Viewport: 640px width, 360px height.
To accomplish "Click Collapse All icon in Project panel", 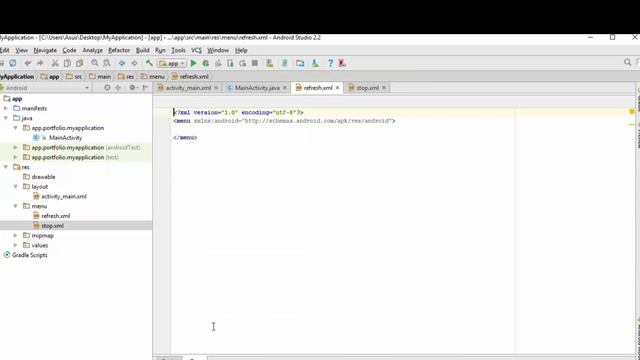I will coord(118,88).
